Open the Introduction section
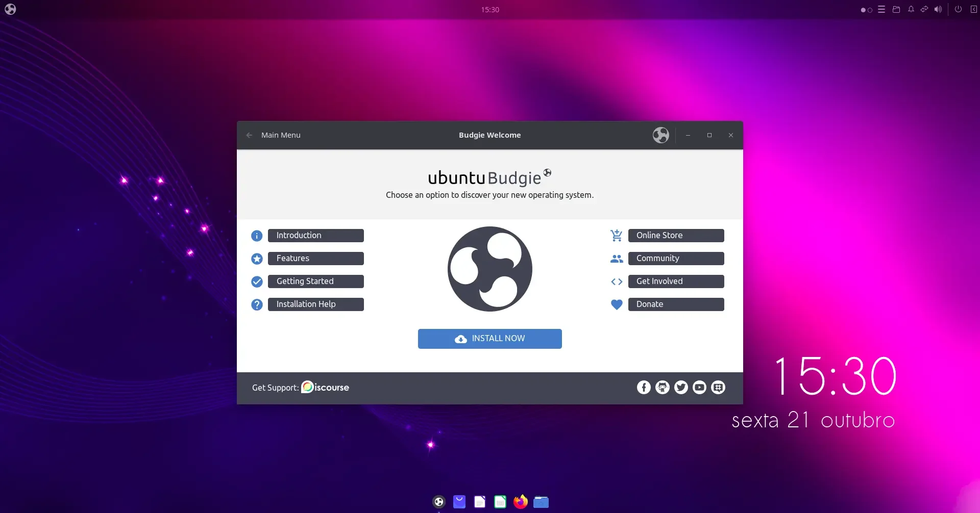The width and height of the screenshot is (980, 513). click(315, 236)
